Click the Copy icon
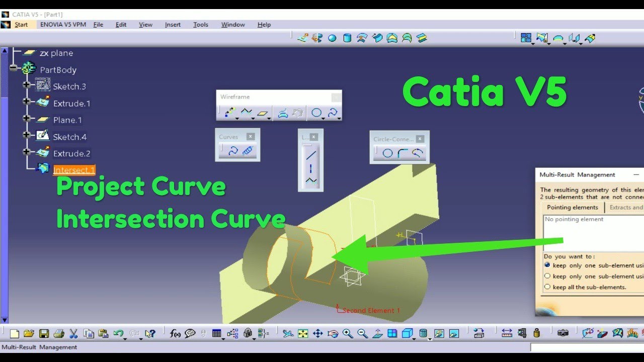Image resolution: width=644 pixels, height=362 pixels. click(x=89, y=333)
